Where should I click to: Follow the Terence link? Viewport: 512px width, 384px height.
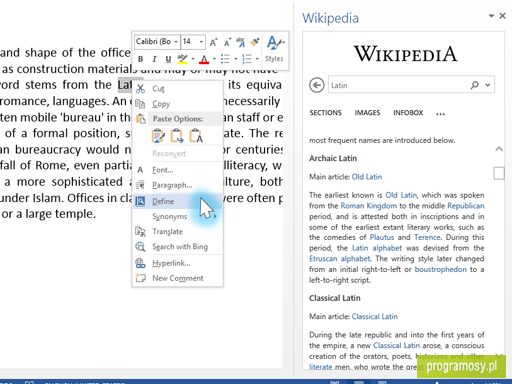427,237
